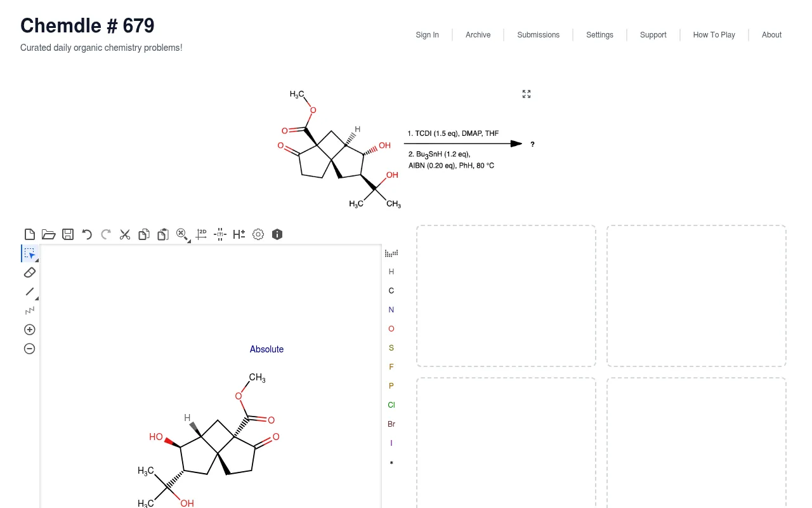Click the charge plus tool
Image resolution: width=812 pixels, height=508 pixels.
[x=30, y=330]
